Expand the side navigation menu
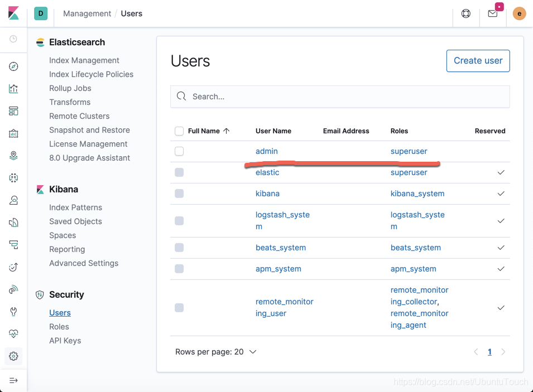This screenshot has width=533, height=392. [13, 380]
